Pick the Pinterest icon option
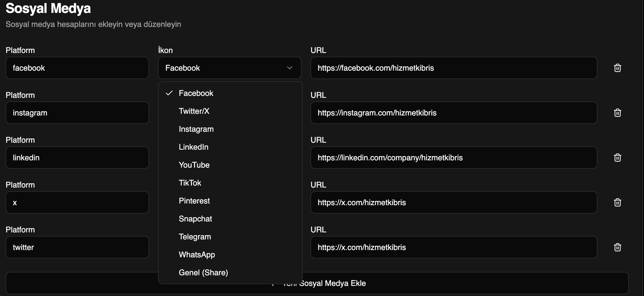 coord(230,201)
